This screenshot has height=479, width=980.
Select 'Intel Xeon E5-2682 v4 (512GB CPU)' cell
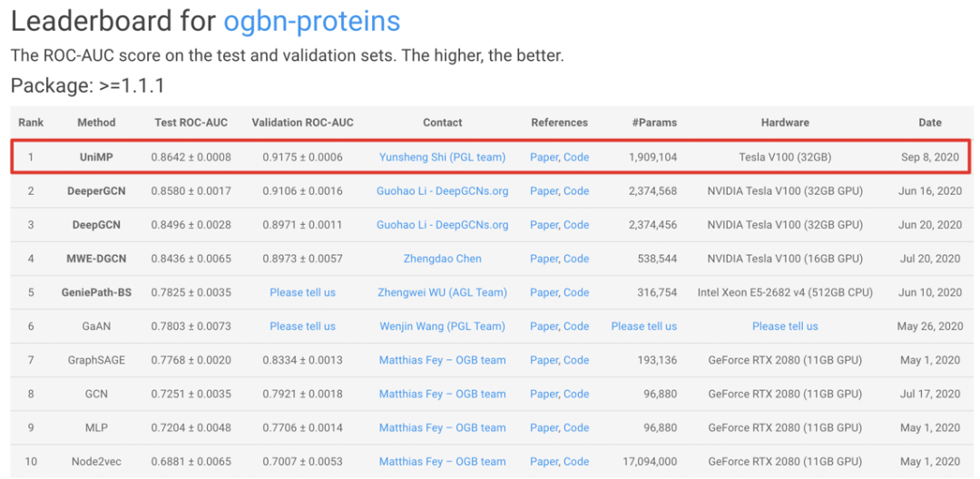coord(785,292)
